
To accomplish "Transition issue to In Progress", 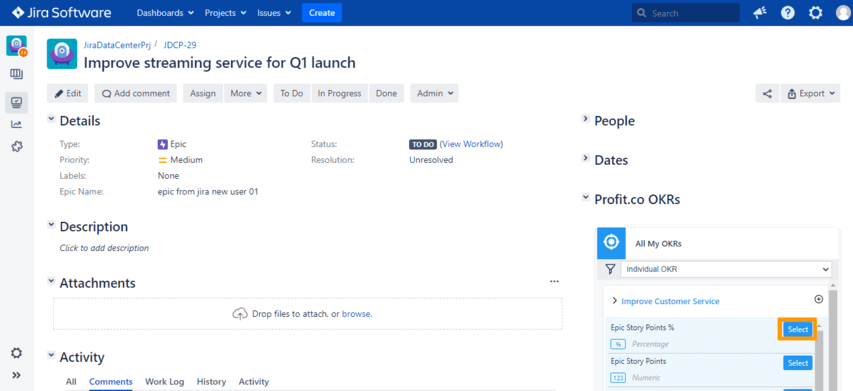I will point(339,94).
